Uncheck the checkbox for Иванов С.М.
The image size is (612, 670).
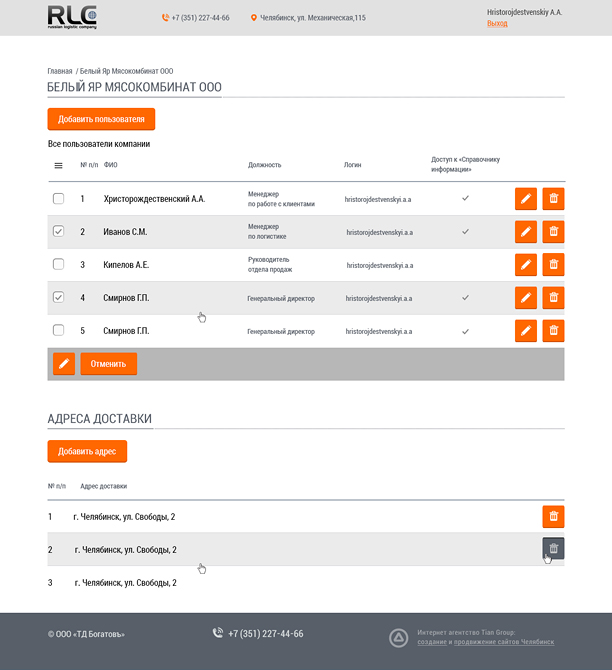tap(59, 231)
